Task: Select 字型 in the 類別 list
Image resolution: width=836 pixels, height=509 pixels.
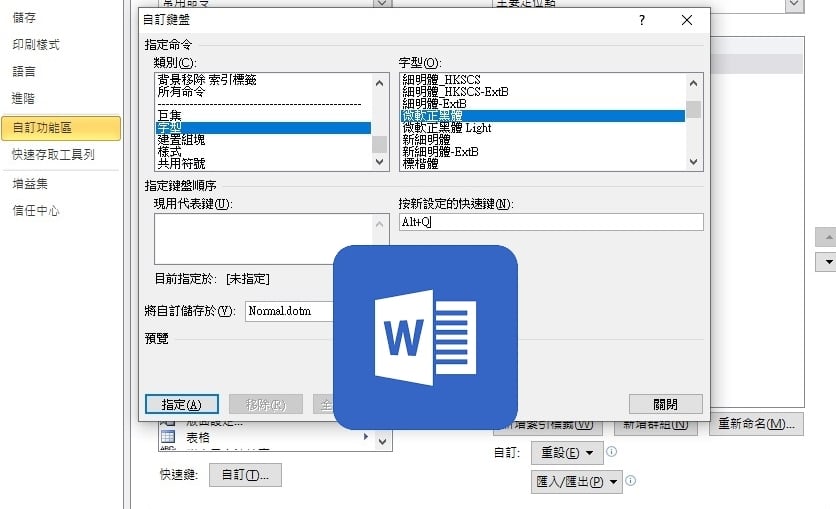Action: point(263,128)
